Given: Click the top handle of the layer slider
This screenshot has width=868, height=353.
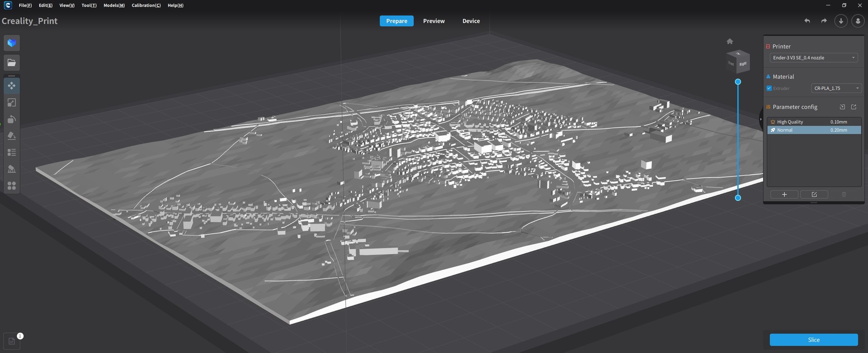Looking at the screenshot, I should [x=738, y=82].
